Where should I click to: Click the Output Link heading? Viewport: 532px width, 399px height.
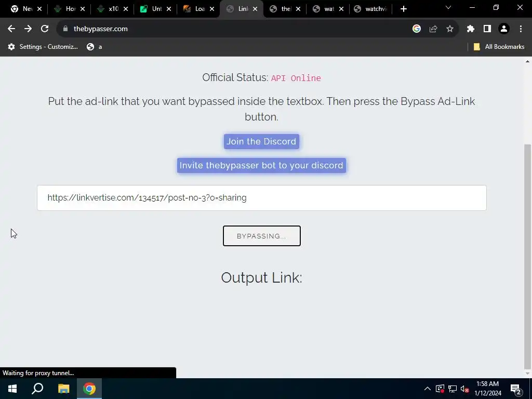(262, 277)
